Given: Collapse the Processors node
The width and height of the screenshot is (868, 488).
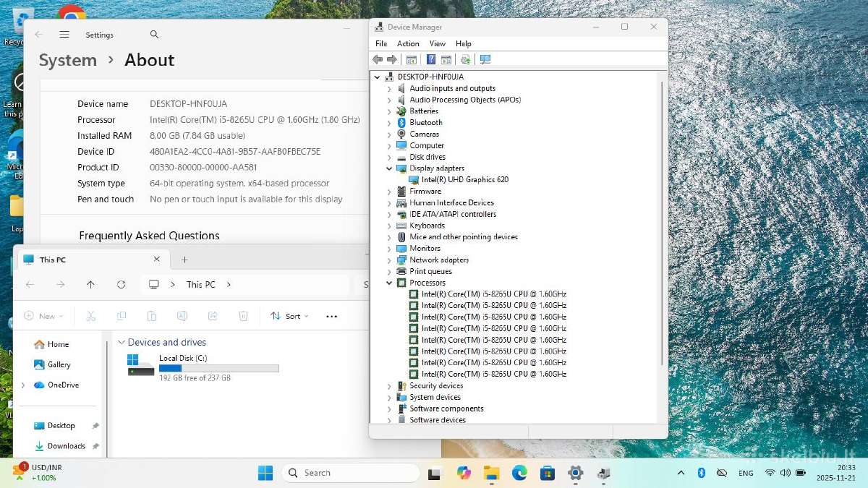Looking at the screenshot, I should click(389, 283).
